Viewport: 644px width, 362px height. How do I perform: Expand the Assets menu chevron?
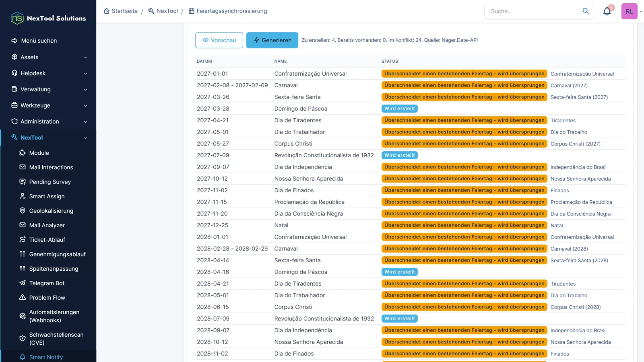85,58
